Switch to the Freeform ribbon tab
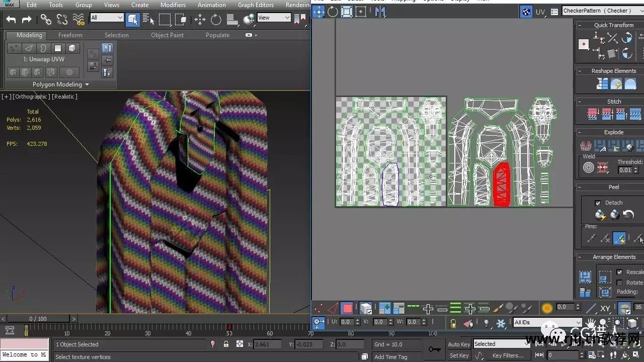The height and width of the screenshot is (362, 644). click(x=69, y=35)
